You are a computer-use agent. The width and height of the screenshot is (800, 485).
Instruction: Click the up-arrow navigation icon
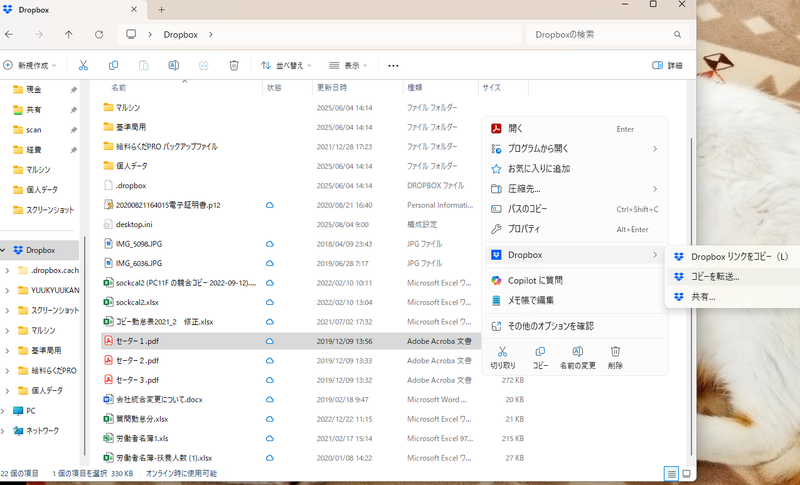click(x=68, y=34)
